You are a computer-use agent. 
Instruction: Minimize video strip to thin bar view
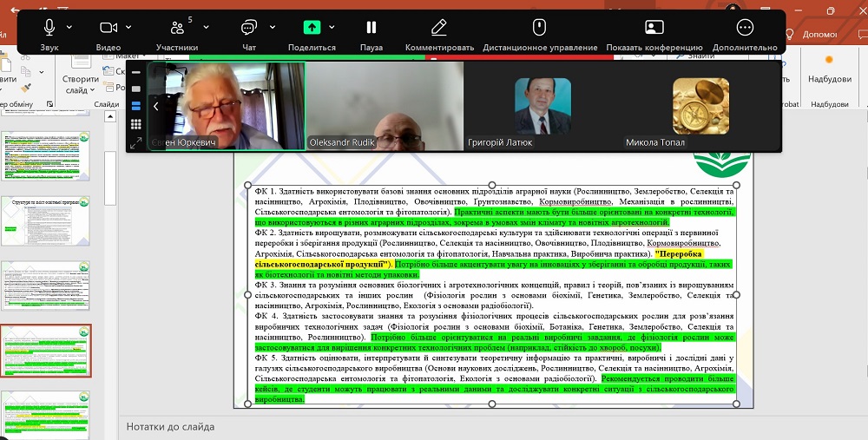coord(135,73)
